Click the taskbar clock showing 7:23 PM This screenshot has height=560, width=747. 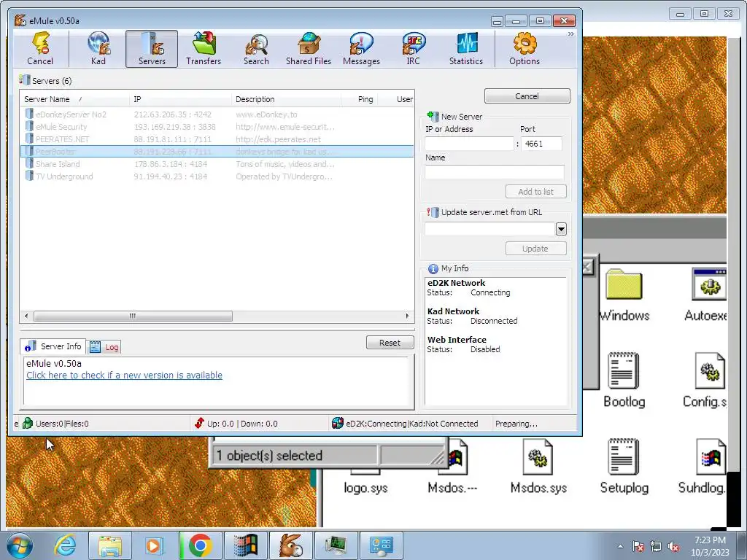(x=710, y=546)
